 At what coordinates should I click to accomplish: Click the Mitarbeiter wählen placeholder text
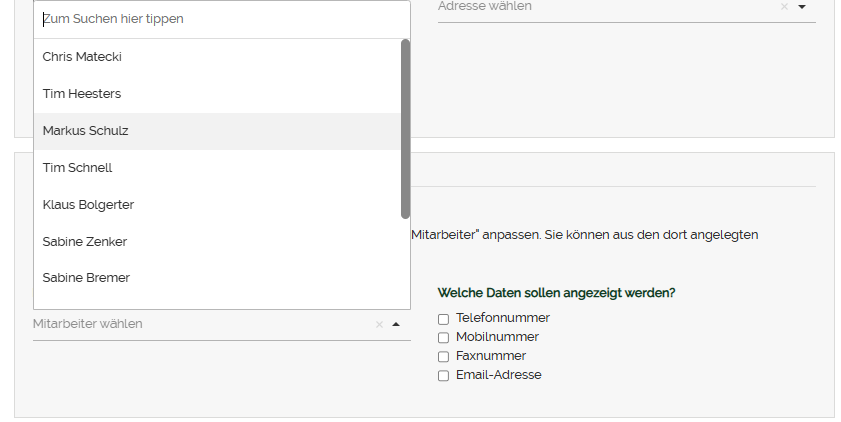coord(88,324)
